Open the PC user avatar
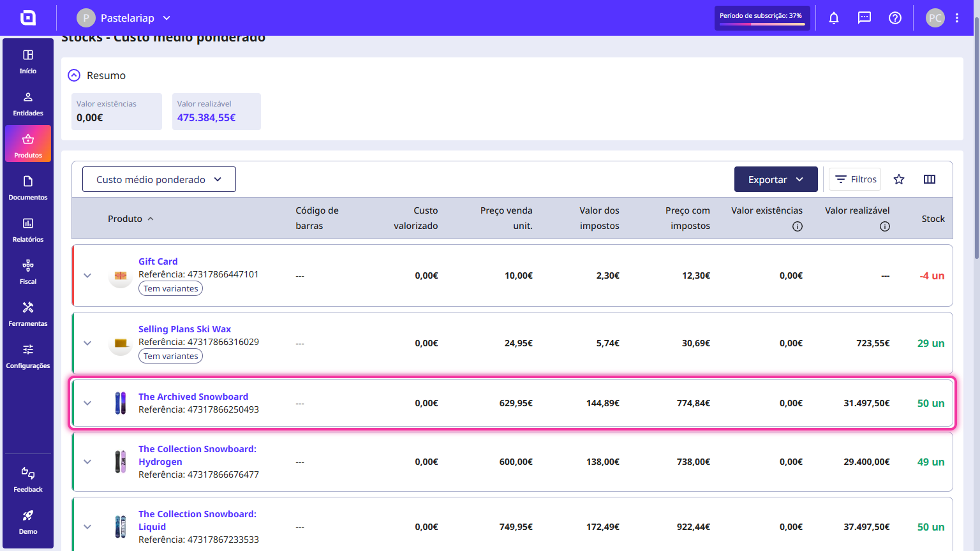980x551 pixels. [x=935, y=18]
